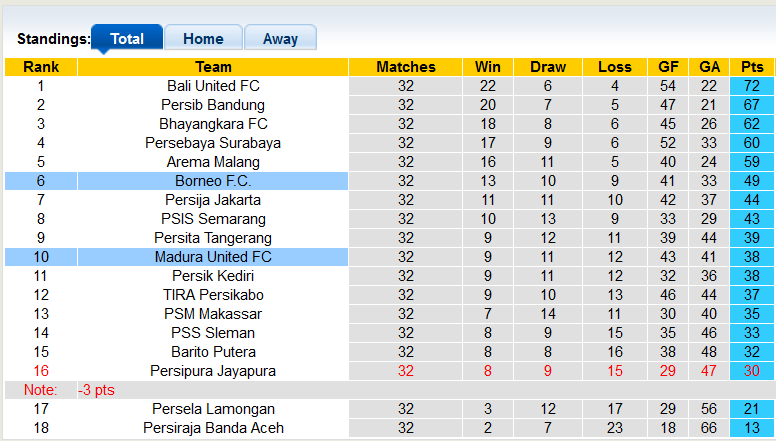Click the Matches column header
This screenshot has height=441, width=776.
(x=406, y=67)
